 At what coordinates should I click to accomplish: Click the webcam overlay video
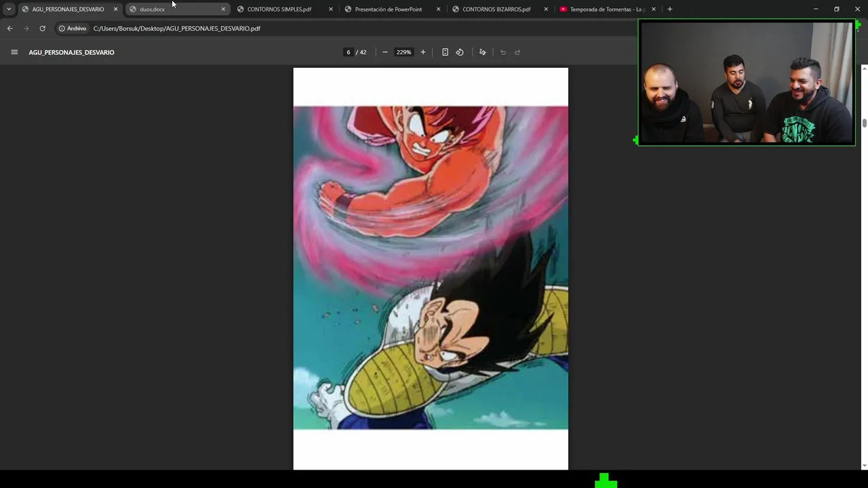point(746,82)
